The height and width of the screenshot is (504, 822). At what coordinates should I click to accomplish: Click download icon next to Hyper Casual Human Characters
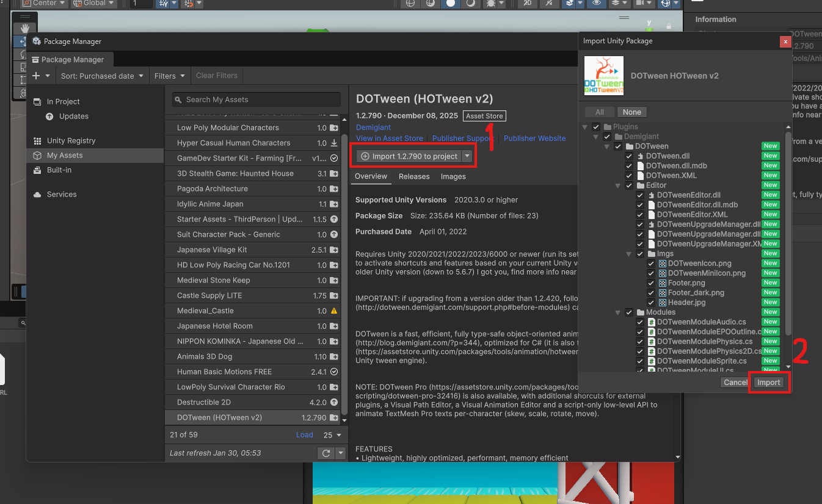coord(334,143)
